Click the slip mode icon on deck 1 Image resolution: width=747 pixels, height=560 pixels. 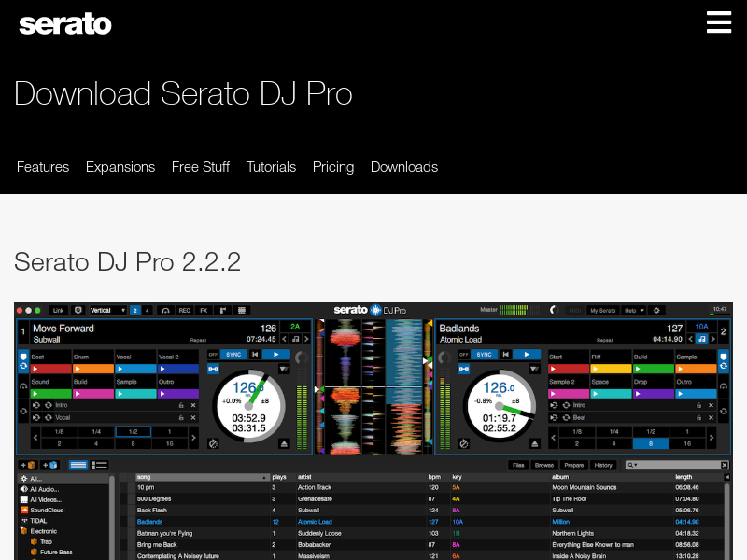(213, 444)
